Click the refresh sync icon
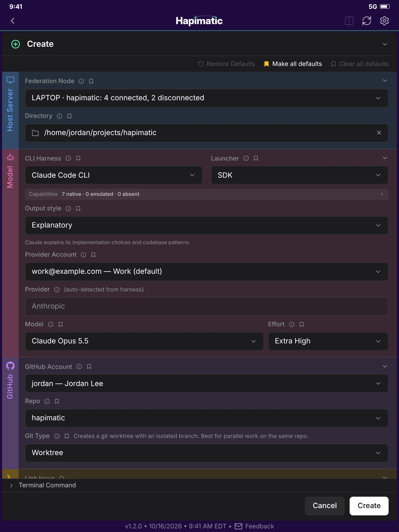The height and width of the screenshot is (532, 399). coord(367,21)
